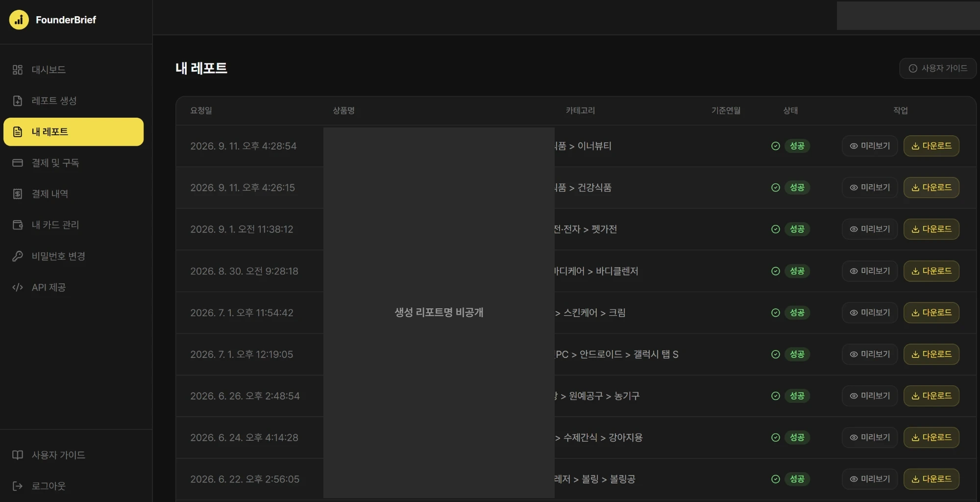
Task: Open 사용자 가이드 button at top right
Action: (938, 68)
